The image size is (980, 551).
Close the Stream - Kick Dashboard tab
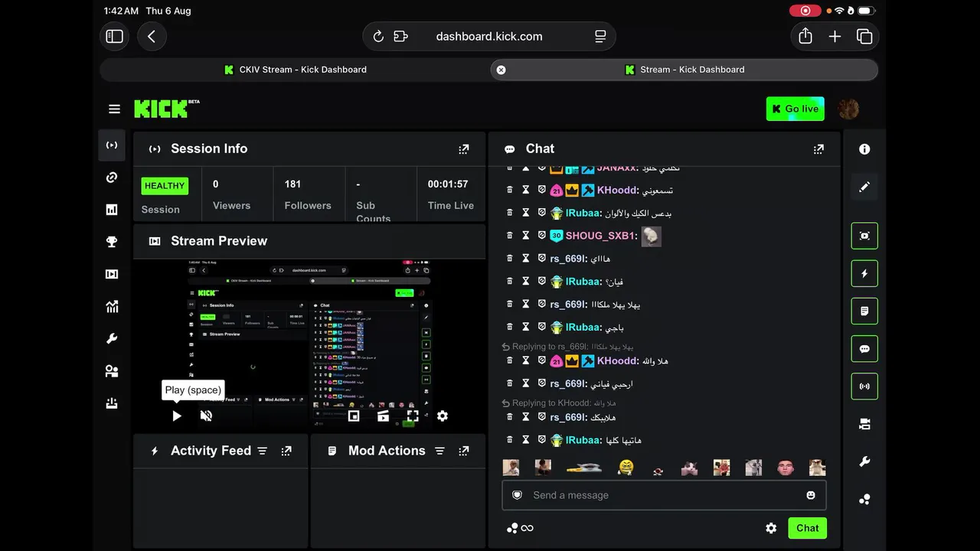[501, 70]
